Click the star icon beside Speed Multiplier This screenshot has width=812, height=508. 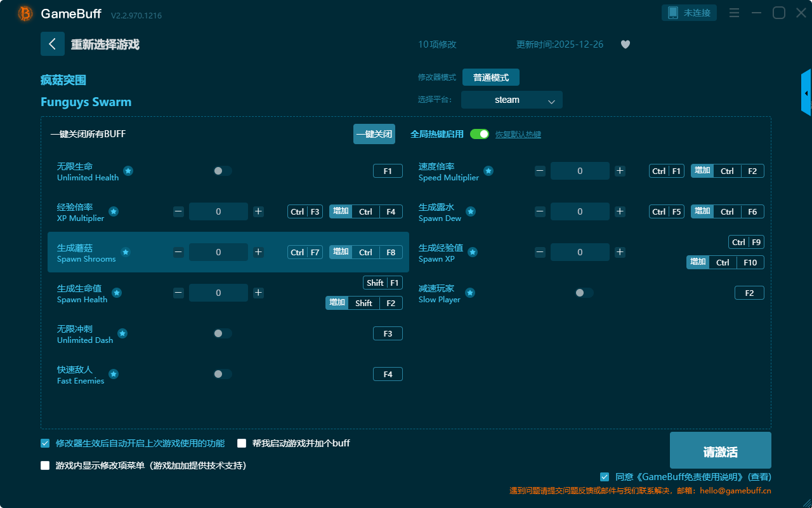(x=488, y=171)
